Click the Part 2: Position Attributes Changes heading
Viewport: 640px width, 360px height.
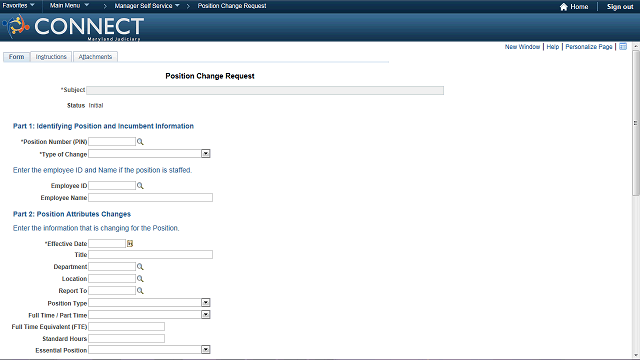(72, 214)
